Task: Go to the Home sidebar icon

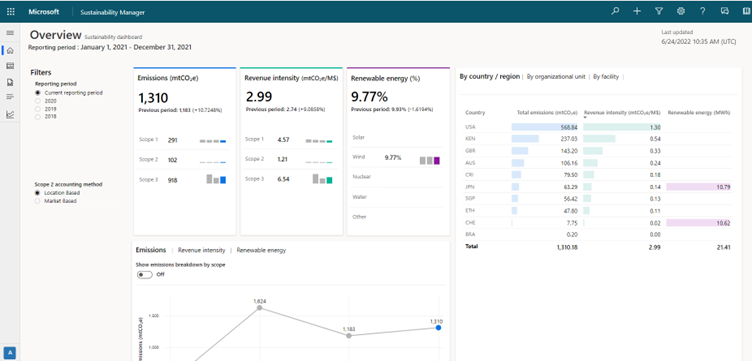Action: pyautogui.click(x=10, y=50)
